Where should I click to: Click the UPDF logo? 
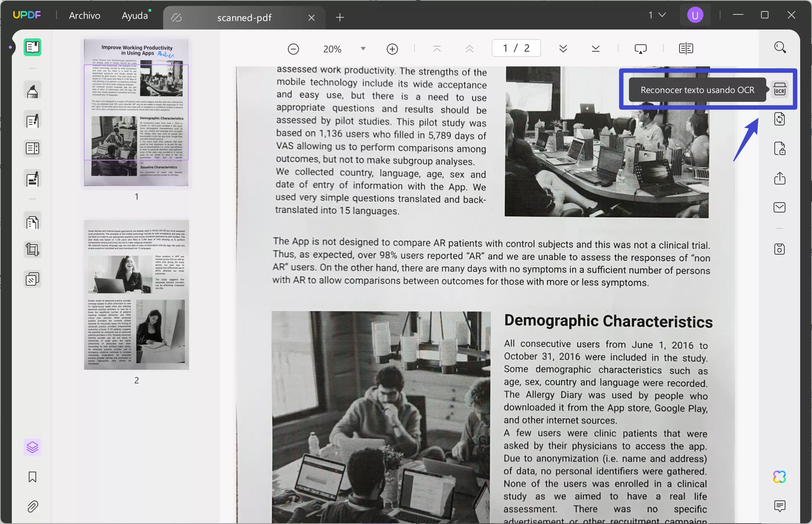click(x=27, y=15)
